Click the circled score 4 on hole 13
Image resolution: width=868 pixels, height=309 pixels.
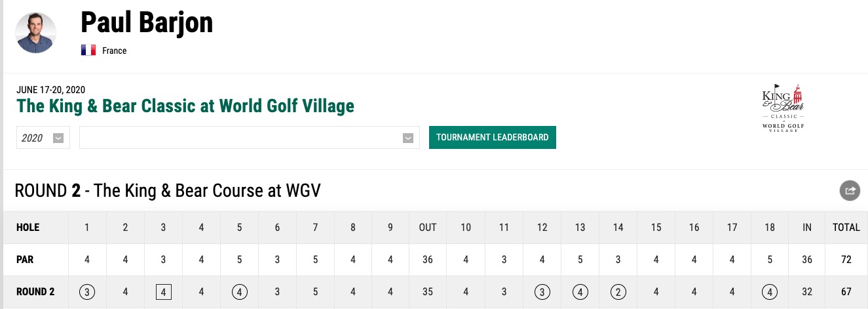tap(580, 292)
